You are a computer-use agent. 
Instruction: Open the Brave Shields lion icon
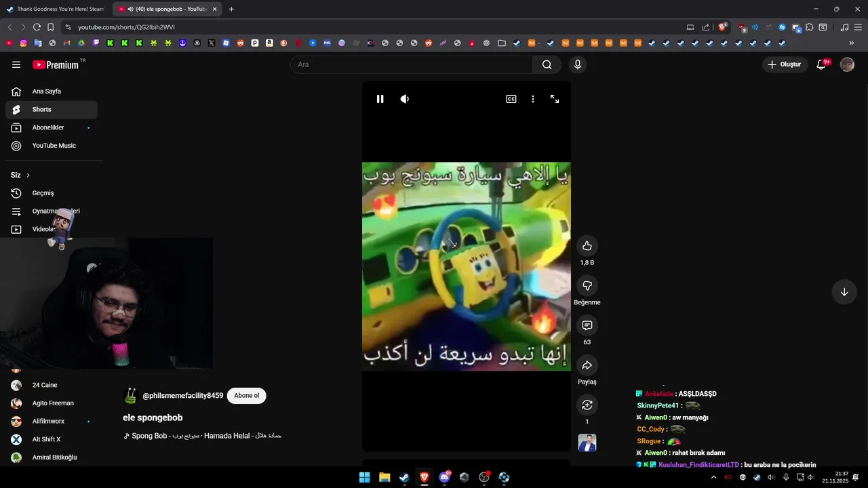723,27
